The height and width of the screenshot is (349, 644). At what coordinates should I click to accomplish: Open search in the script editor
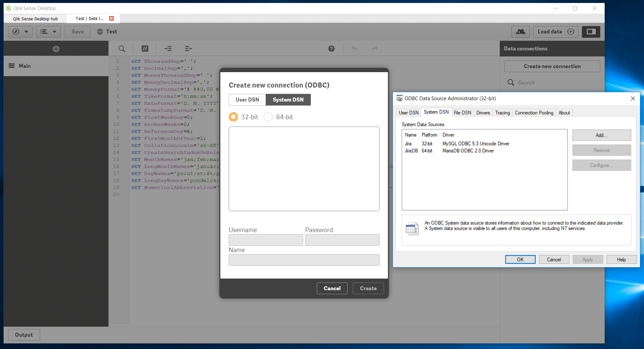[122, 49]
